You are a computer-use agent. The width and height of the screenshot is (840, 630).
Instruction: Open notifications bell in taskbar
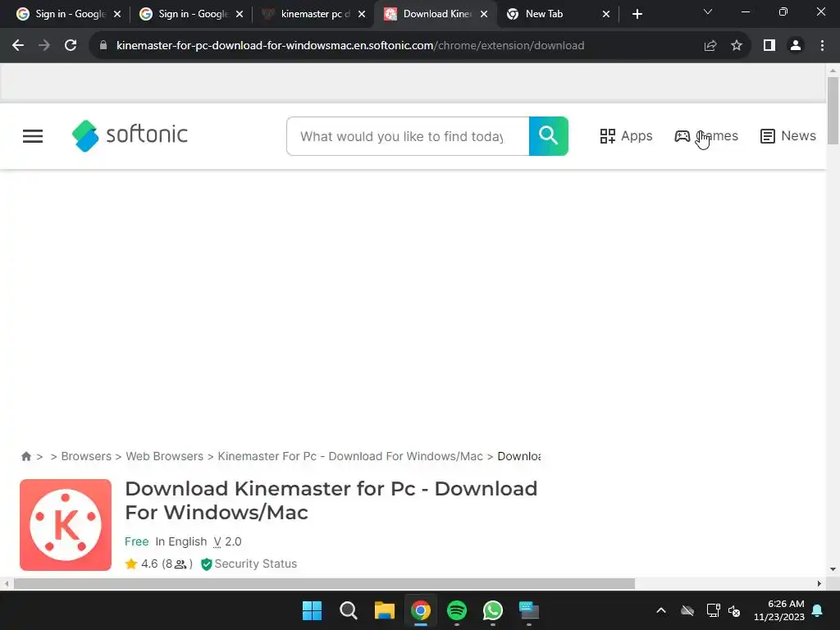coord(818,610)
